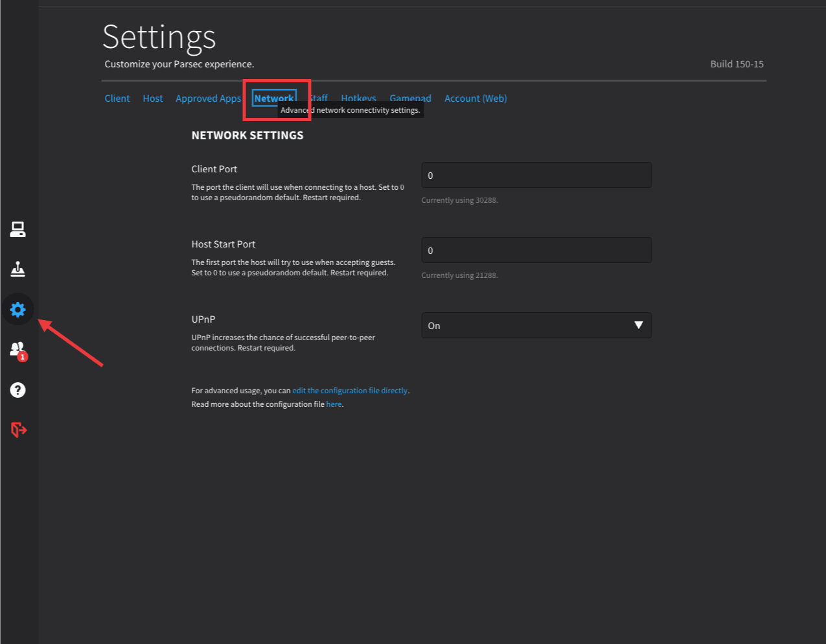Click the "here" configuration file link
Screen dimensions: 826x644
tap(334, 404)
